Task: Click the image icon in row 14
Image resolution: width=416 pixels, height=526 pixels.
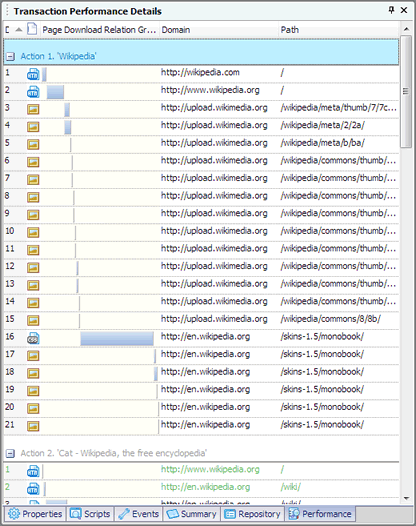Action: pos(33,303)
